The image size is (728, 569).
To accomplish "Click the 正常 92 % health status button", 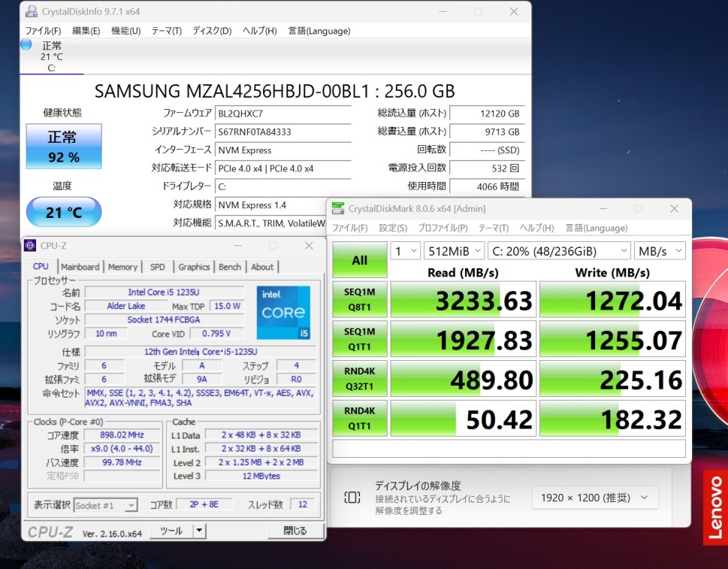I will point(64,147).
